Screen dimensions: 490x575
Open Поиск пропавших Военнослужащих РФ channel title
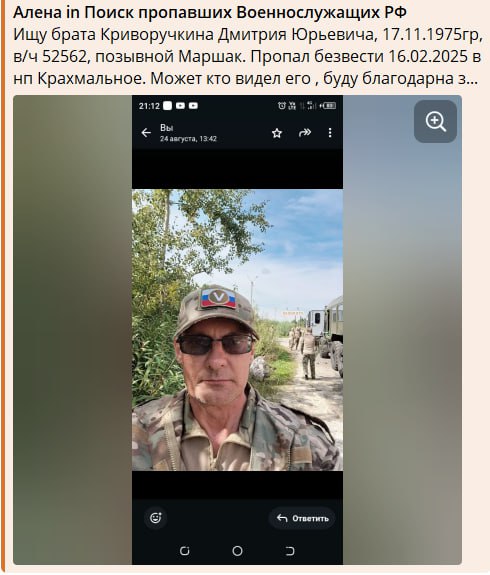point(245,13)
